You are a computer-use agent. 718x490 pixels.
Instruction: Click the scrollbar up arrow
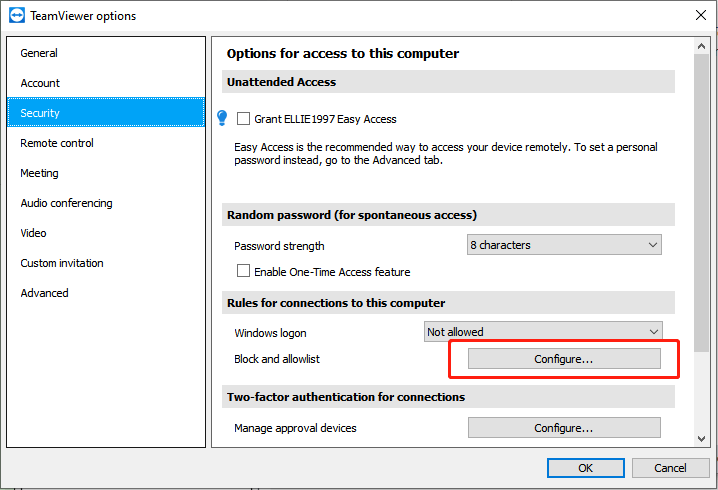pyautogui.click(x=701, y=46)
